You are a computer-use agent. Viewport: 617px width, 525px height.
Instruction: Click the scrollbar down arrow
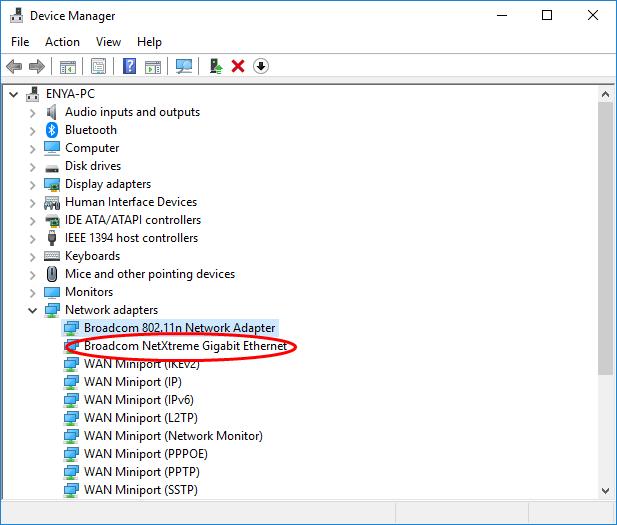(605, 491)
